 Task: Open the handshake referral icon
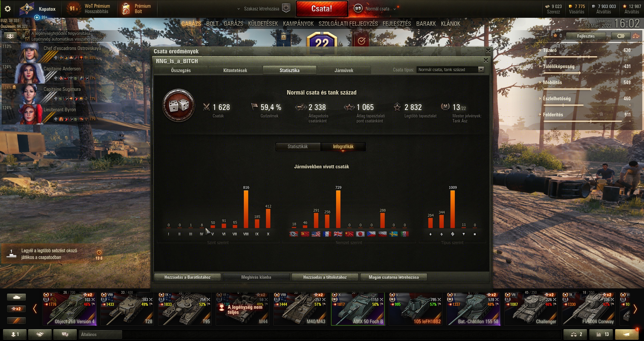pos(40,334)
